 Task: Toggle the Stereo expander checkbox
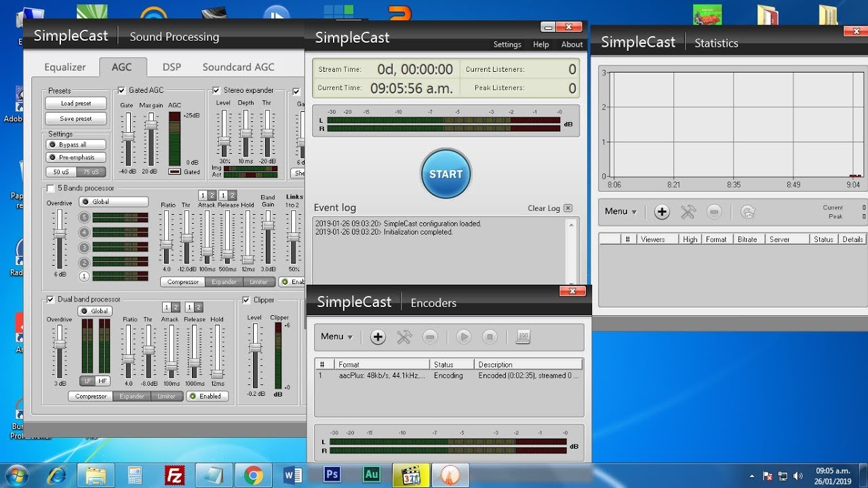coord(216,90)
